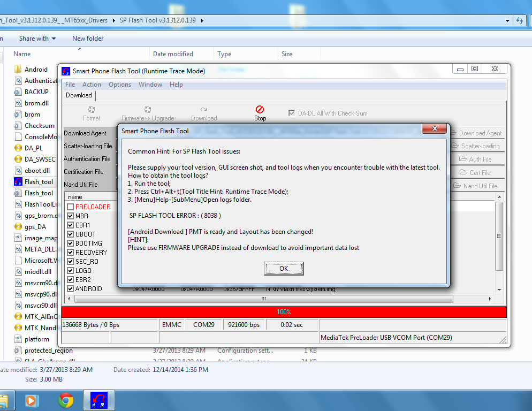Click the Download arrow toolbar icon
The height and width of the screenshot is (411, 532).
204,110
